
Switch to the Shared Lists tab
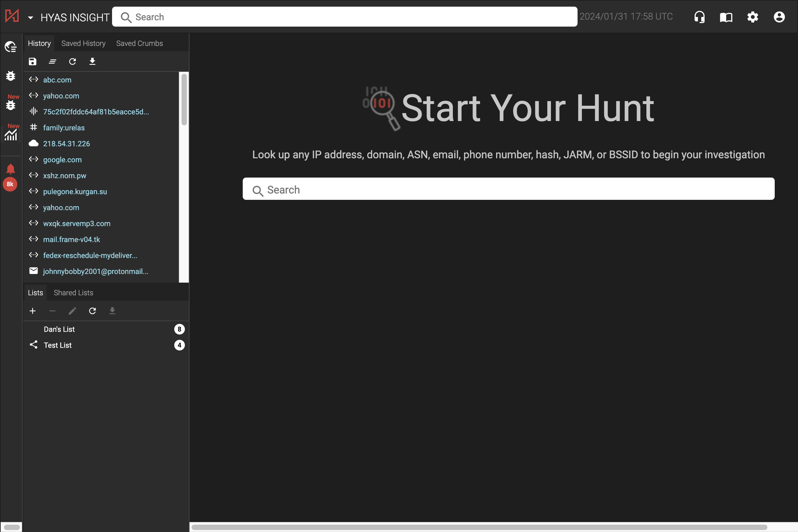pyautogui.click(x=73, y=293)
